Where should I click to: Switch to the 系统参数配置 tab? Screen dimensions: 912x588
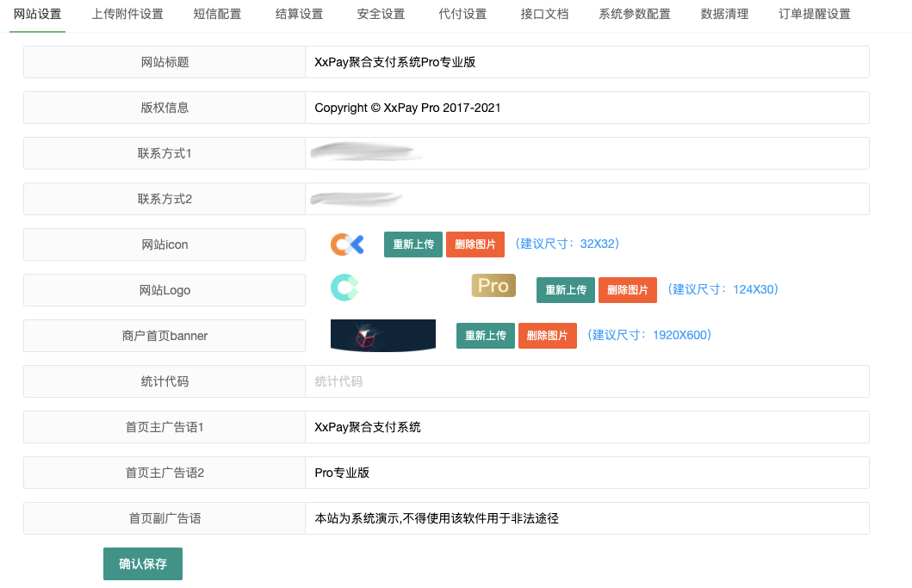(634, 14)
